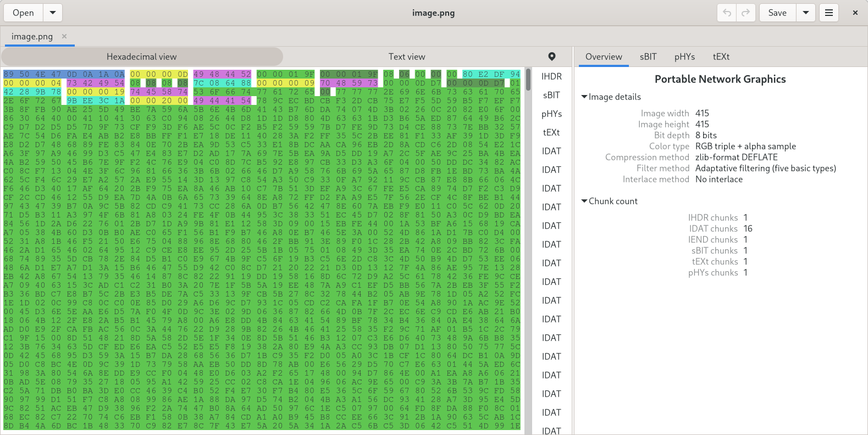This screenshot has height=435, width=868.
Task: Open the hamburger main menu
Action: coord(828,13)
